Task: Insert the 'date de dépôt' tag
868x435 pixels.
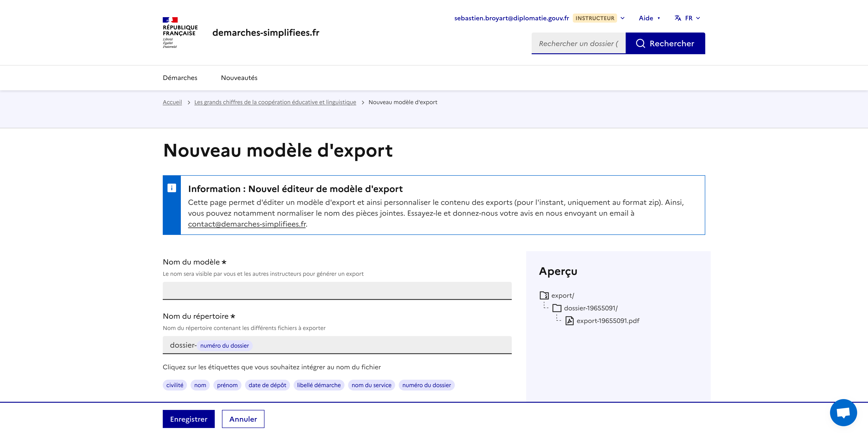Action: (x=267, y=385)
